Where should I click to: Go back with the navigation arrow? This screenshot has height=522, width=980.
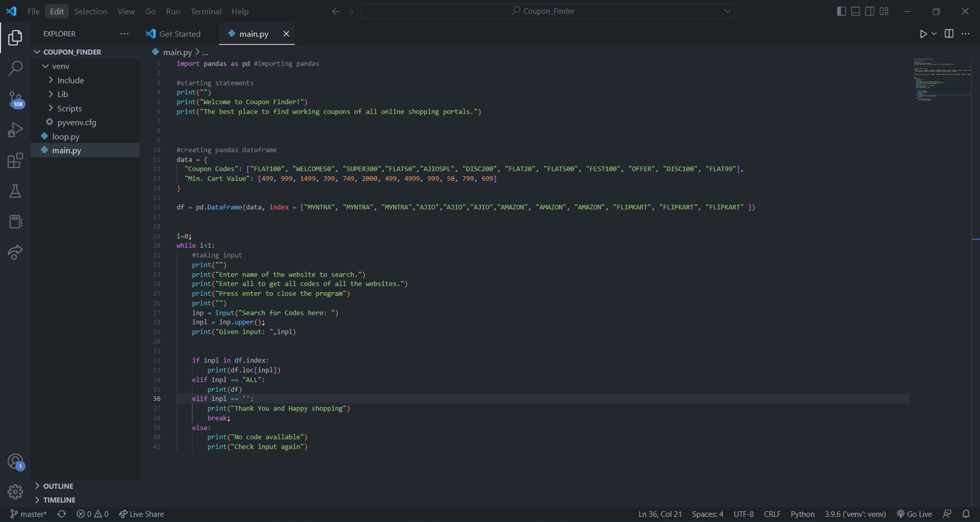[x=336, y=11]
